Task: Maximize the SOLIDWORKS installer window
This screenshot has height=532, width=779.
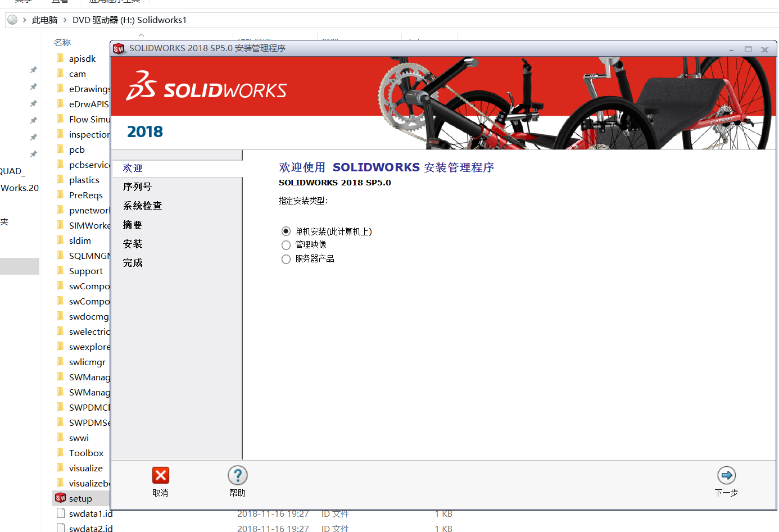Action: [x=748, y=49]
